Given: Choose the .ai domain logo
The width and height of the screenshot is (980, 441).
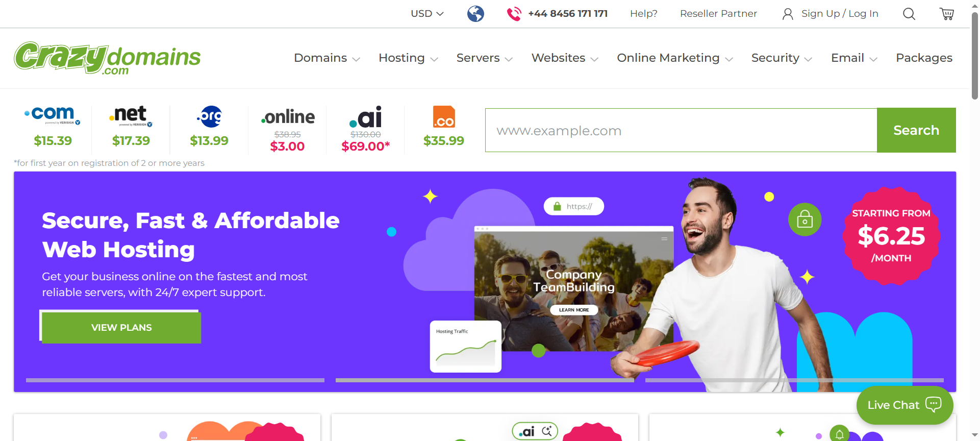Looking at the screenshot, I should [366, 117].
